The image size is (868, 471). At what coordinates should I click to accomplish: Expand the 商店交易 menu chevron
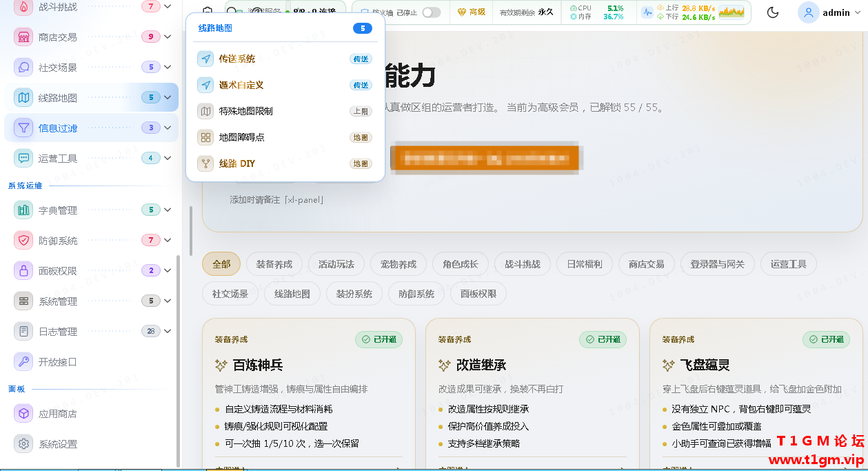pos(168,37)
